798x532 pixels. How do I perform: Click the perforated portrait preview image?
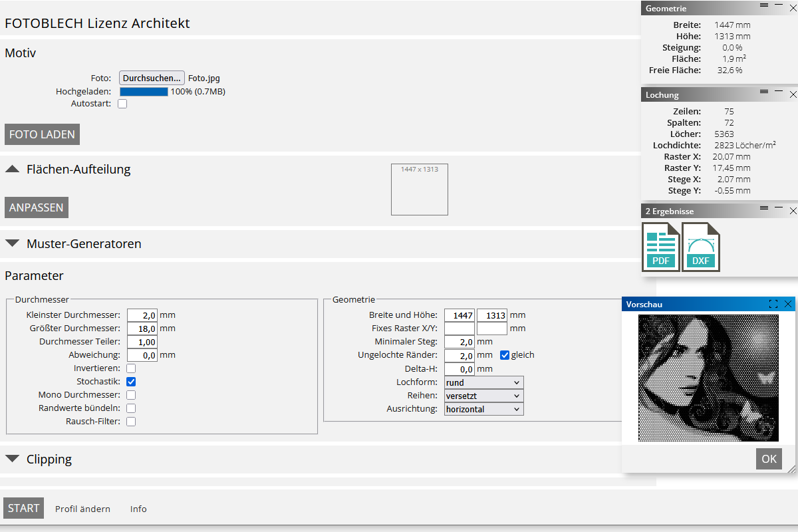[708, 378]
